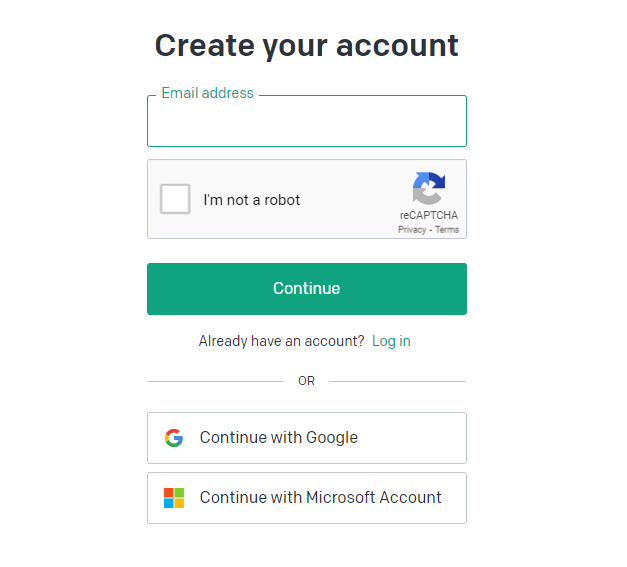Click the divider line left of OR

[216, 381]
